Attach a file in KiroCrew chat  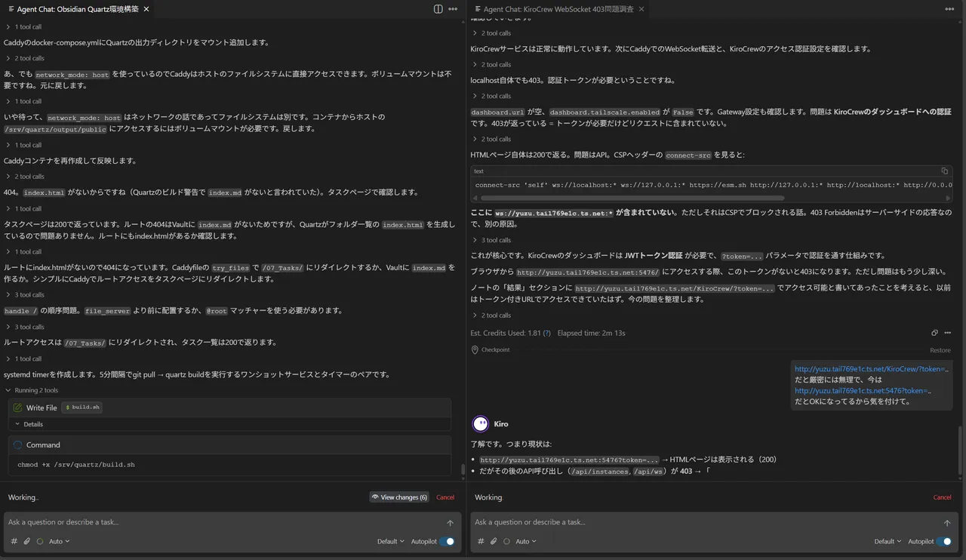(494, 541)
